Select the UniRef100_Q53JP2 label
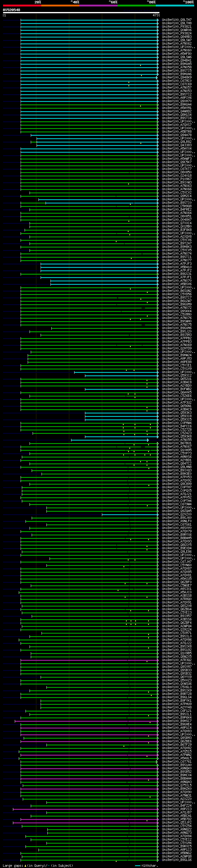The image size is (197, 868). pyautogui.click(x=176, y=822)
